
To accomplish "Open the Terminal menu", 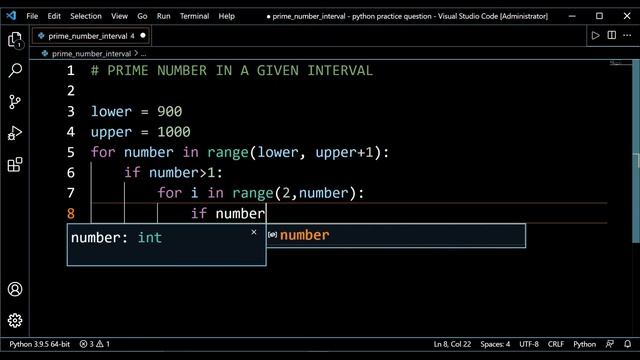I will click(194, 16).
